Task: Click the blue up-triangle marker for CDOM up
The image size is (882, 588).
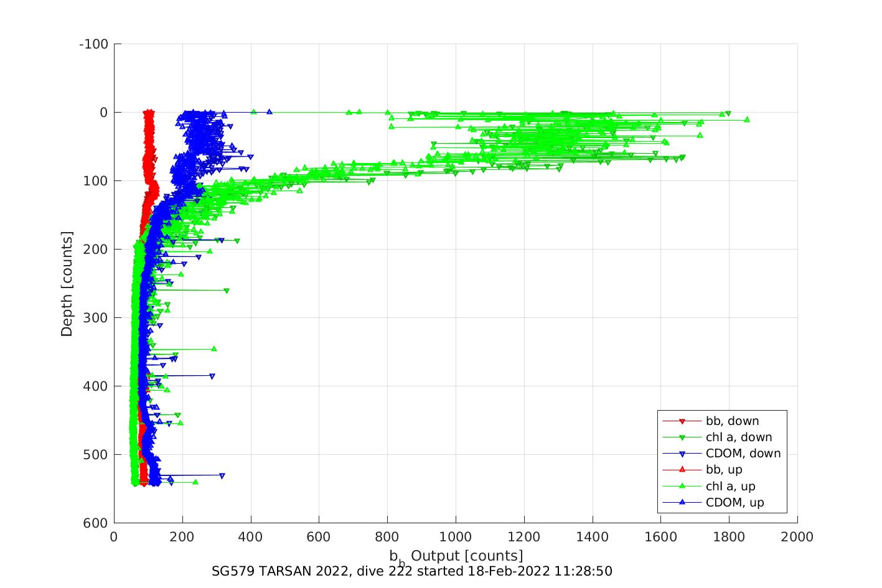Action: 682,502
